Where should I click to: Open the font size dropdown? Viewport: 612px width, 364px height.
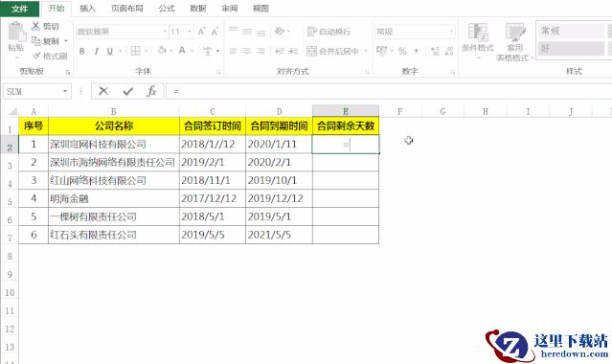click(x=190, y=32)
